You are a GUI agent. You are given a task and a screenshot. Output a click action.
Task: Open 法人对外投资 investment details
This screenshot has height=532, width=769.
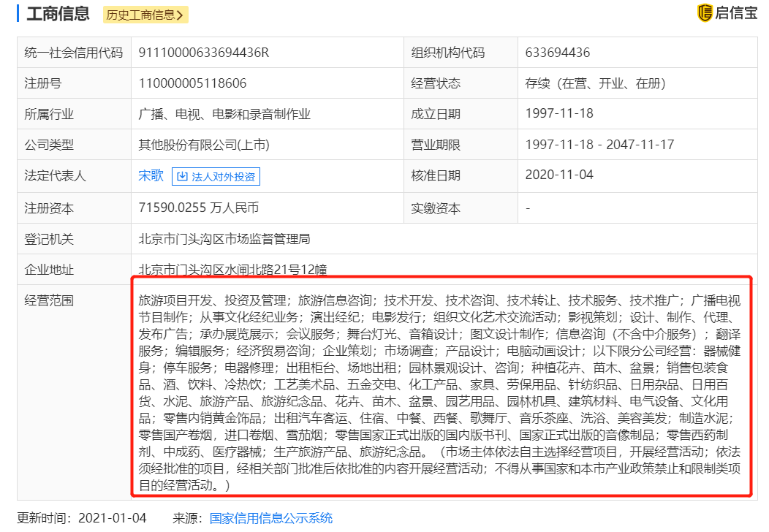216,175
